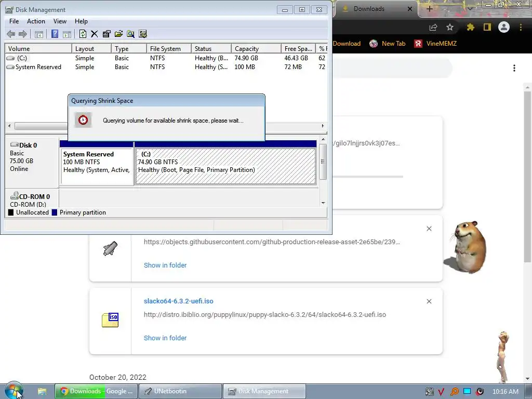Click Show in folder for slacko64 ISO
532x399 pixels.
pyautogui.click(x=165, y=338)
